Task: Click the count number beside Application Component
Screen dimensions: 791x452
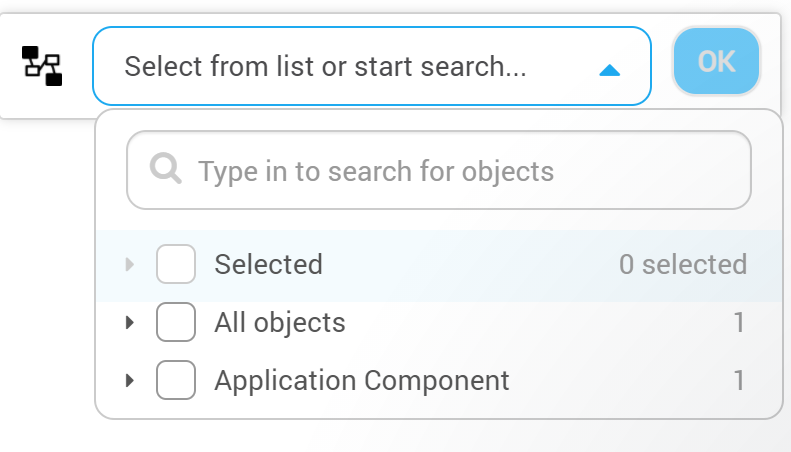Action: (739, 380)
